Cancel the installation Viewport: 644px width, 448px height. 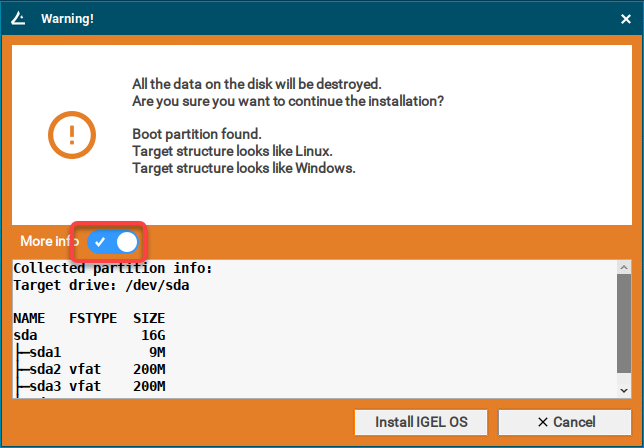tap(564, 420)
